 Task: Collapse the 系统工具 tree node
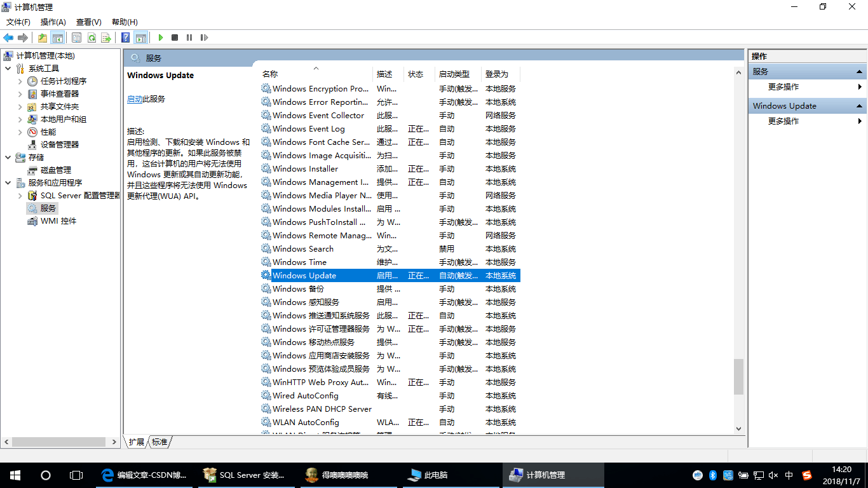click(x=8, y=69)
